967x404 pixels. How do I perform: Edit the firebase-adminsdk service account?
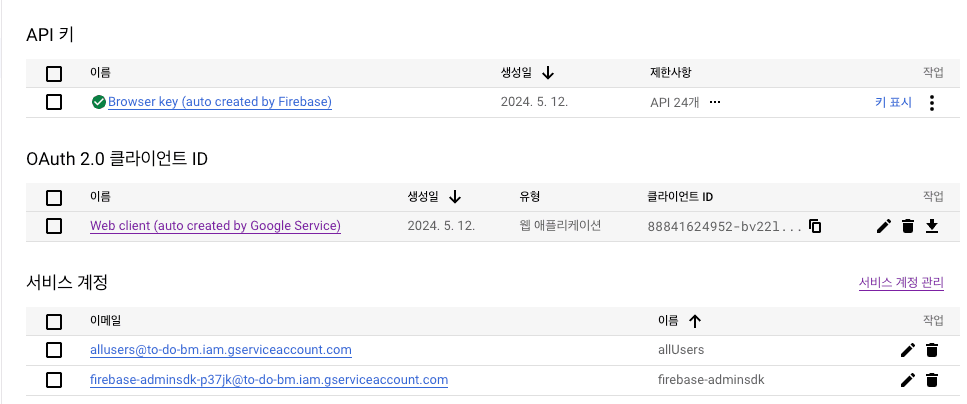pos(907,380)
